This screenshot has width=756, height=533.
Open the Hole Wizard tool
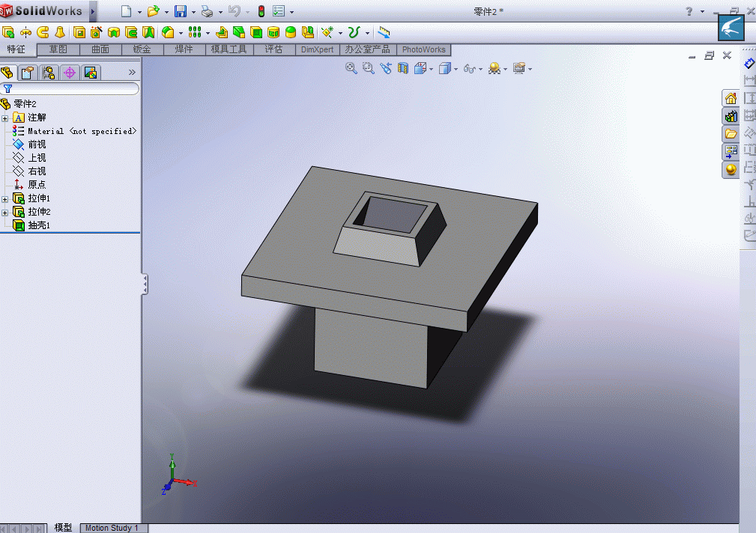coord(97,32)
